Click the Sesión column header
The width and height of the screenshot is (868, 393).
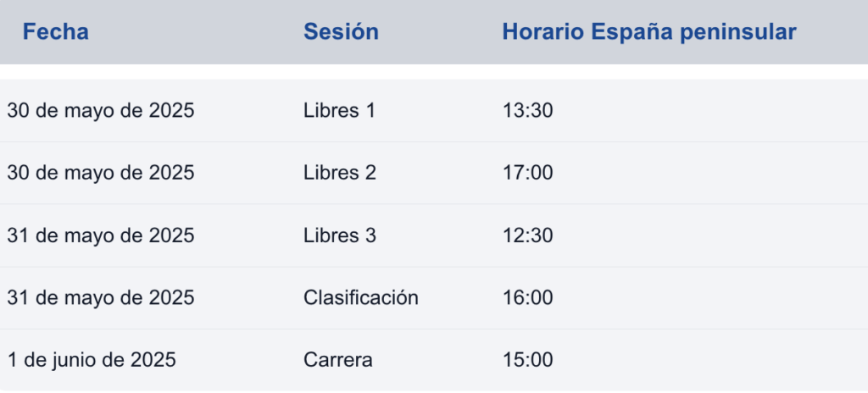[341, 32]
